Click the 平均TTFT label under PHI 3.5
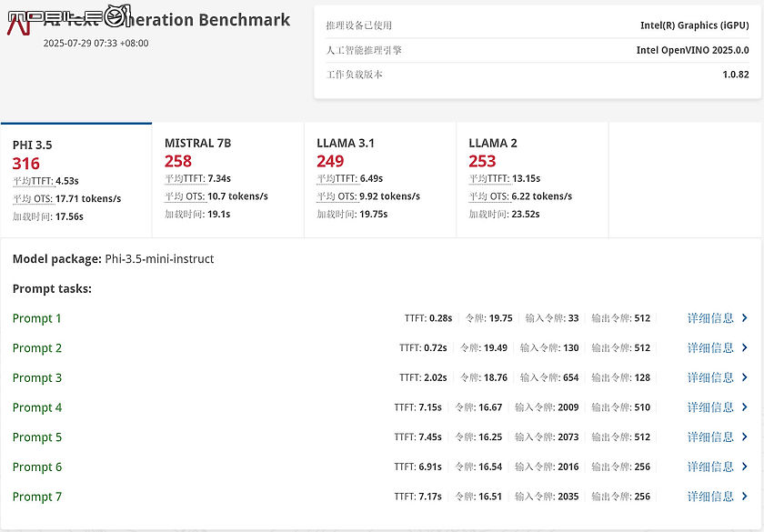764x532 pixels. 33,181
